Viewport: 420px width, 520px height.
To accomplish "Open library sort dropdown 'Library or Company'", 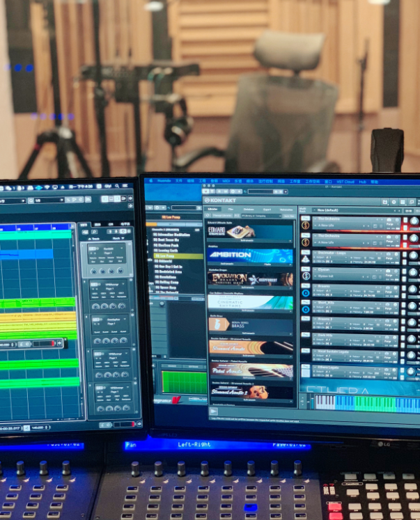I will coord(260,216).
